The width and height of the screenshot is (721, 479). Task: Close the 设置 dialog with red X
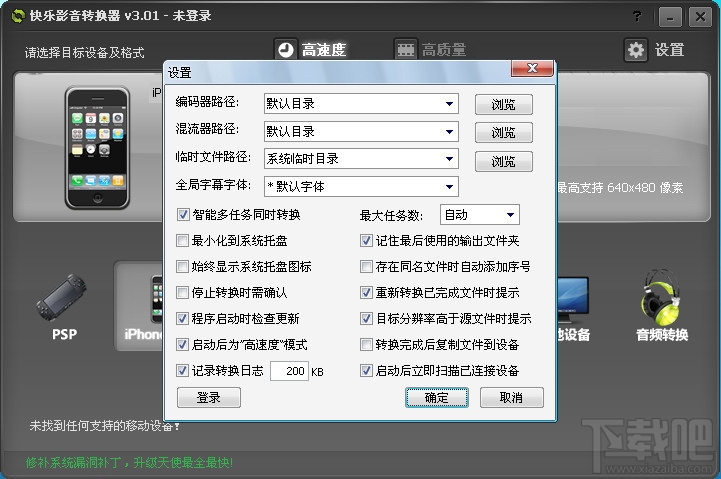click(532, 68)
